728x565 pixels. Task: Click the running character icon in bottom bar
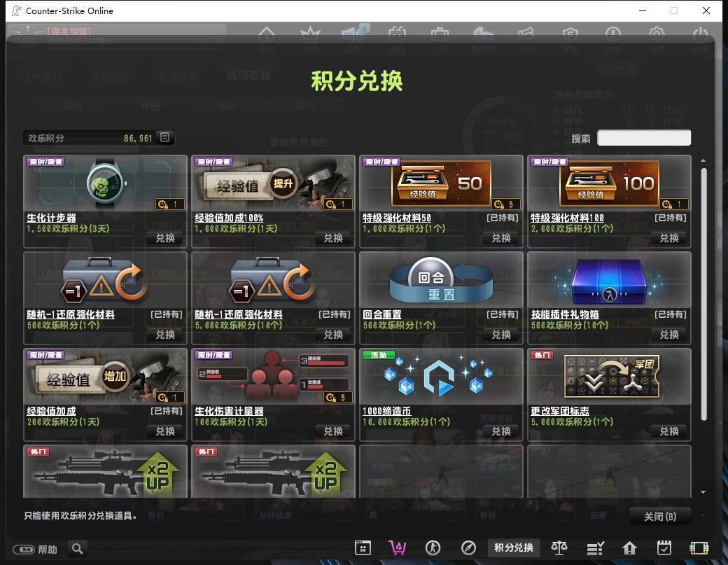(433, 547)
